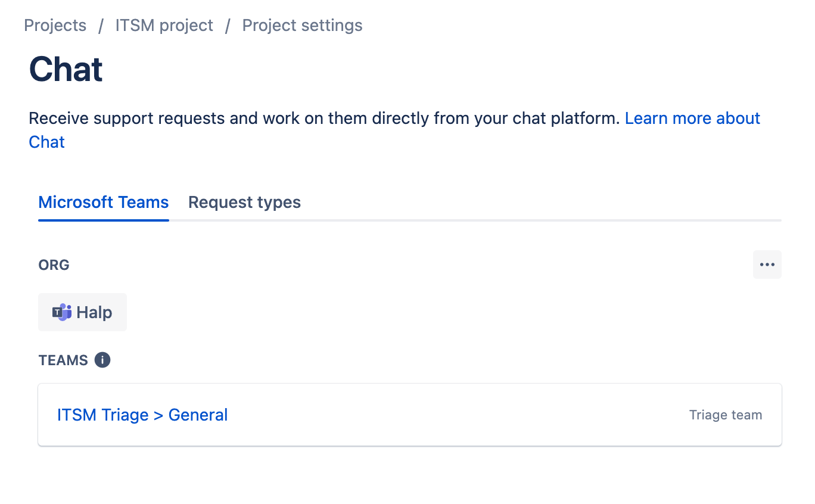Click the Halp label text
Screen dimensions: 815x504
[x=95, y=312]
